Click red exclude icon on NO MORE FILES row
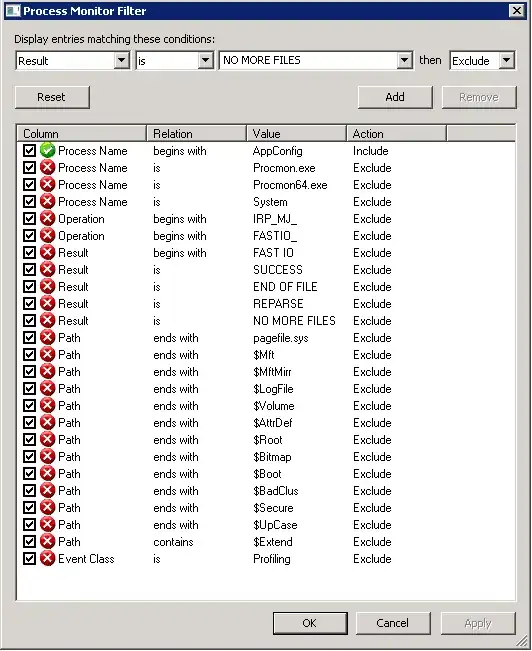The height and width of the screenshot is (651, 532). [x=48, y=321]
